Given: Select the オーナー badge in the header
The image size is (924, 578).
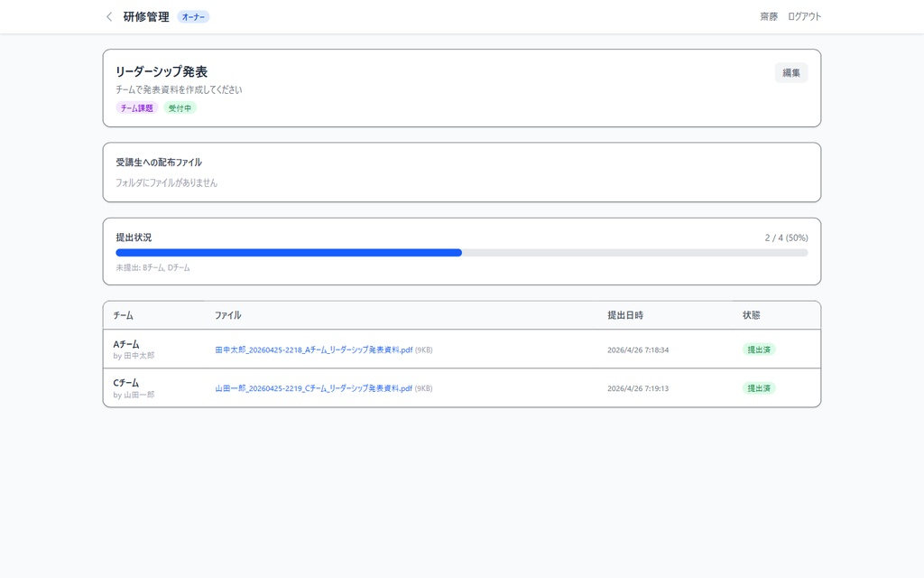Looking at the screenshot, I should point(191,16).
